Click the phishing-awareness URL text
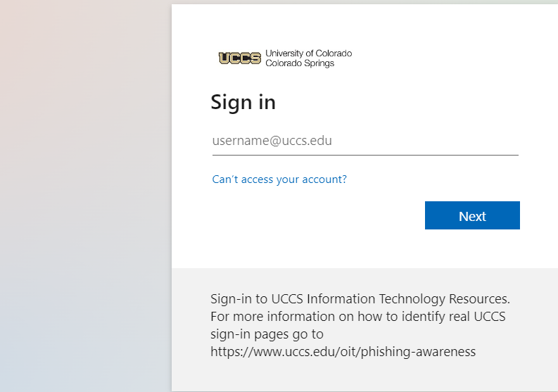The height and width of the screenshot is (392, 558). click(343, 351)
